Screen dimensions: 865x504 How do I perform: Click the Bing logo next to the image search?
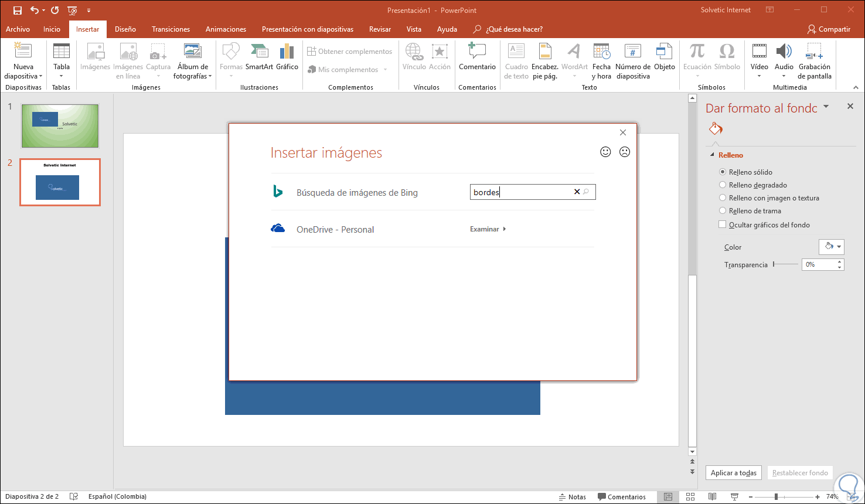pos(278,192)
